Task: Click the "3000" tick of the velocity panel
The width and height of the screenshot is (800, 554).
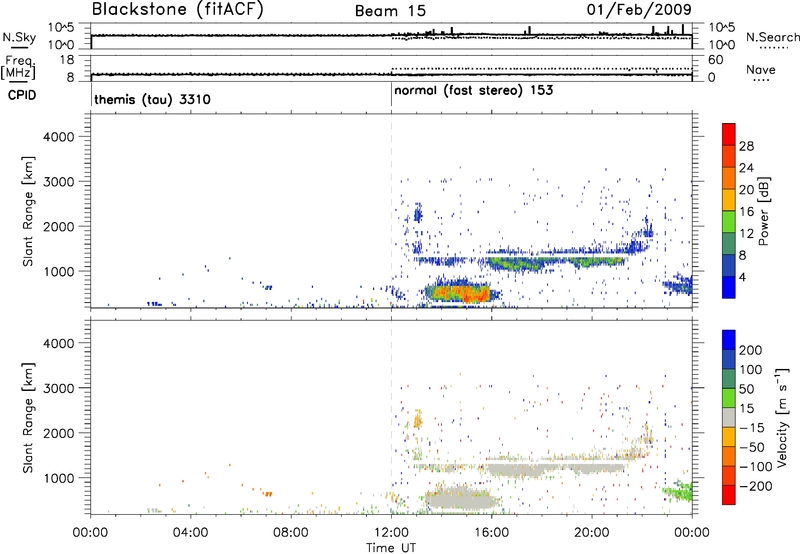Action: [59, 388]
